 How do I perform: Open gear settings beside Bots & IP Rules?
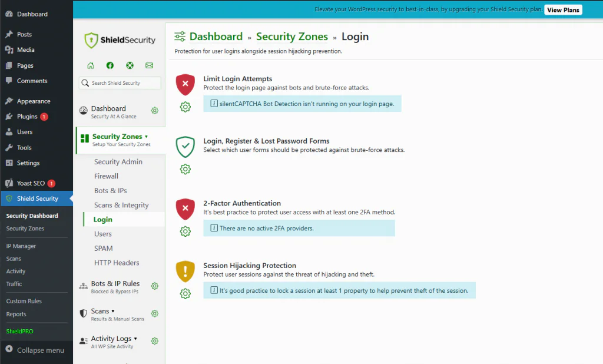(x=155, y=286)
